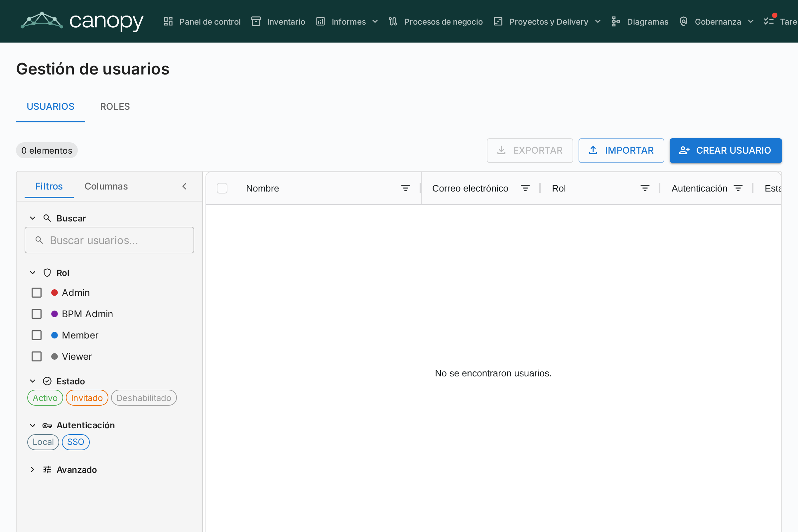Screen dimensions: 798x532
Task: Check the Admin role checkbox
Action: click(x=37, y=293)
